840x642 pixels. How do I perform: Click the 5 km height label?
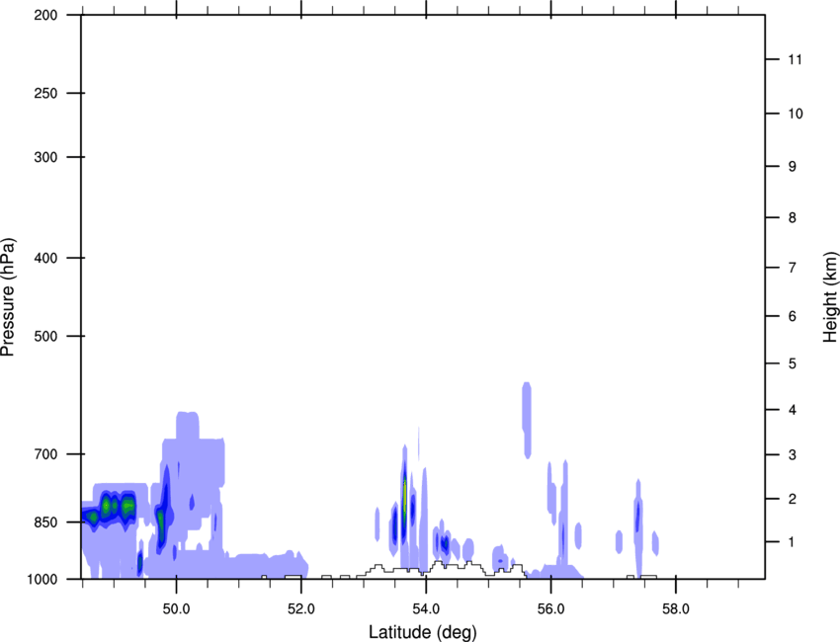793,363
